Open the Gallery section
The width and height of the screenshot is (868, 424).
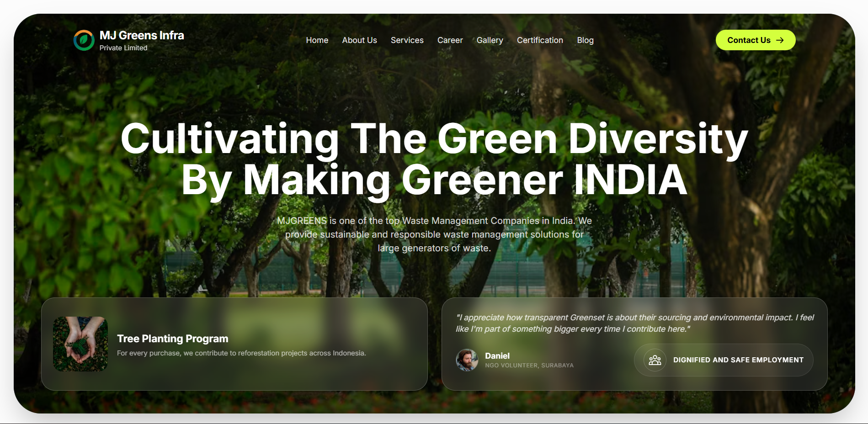click(x=490, y=40)
